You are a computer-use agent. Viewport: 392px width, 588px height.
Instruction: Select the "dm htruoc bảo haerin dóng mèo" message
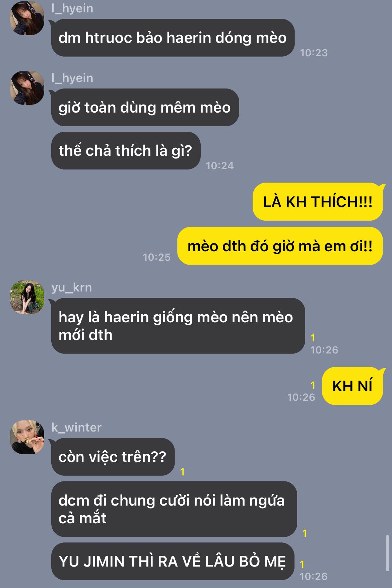click(x=173, y=38)
